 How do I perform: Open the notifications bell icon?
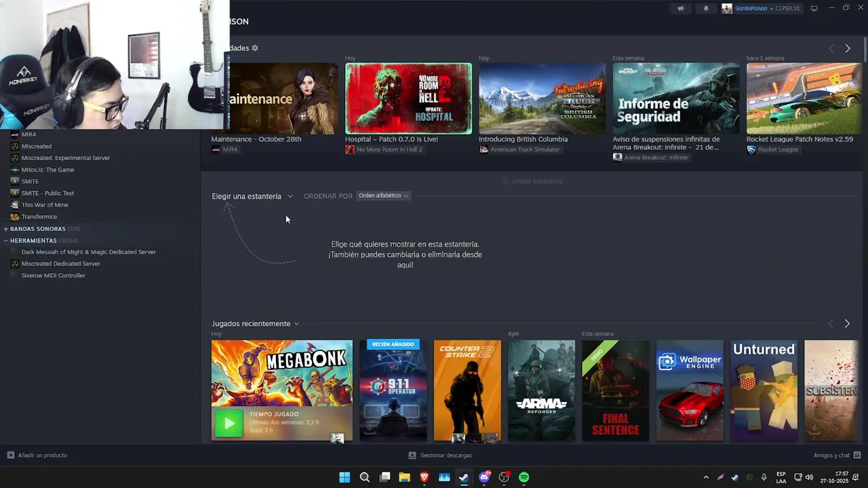(706, 8)
